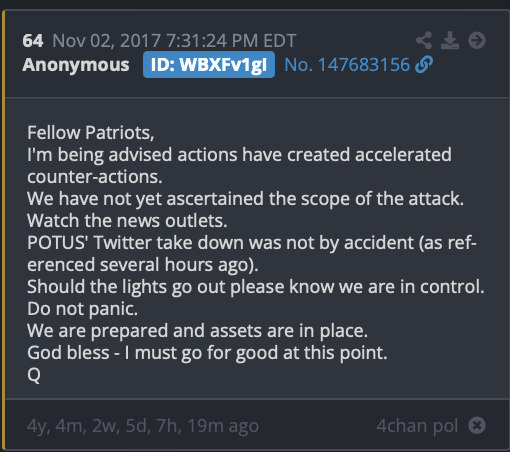This screenshot has width=510, height=452.
Task: Select the ID: WBXFv1gI badge
Action: [x=209, y=65]
